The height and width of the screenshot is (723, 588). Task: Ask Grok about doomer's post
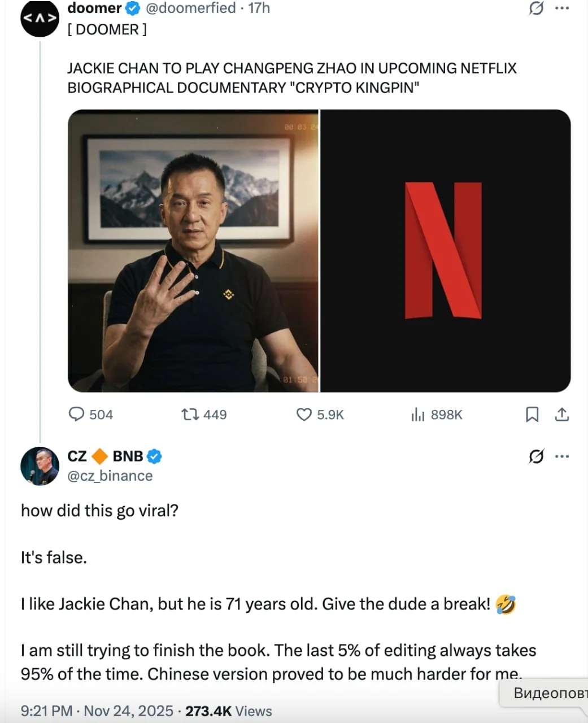pos(537,8)
